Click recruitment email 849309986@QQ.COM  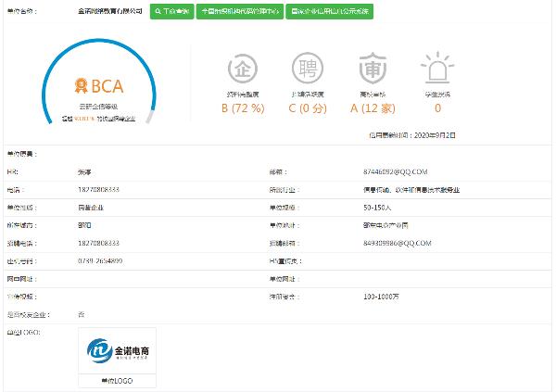click(x=398, y=243)
